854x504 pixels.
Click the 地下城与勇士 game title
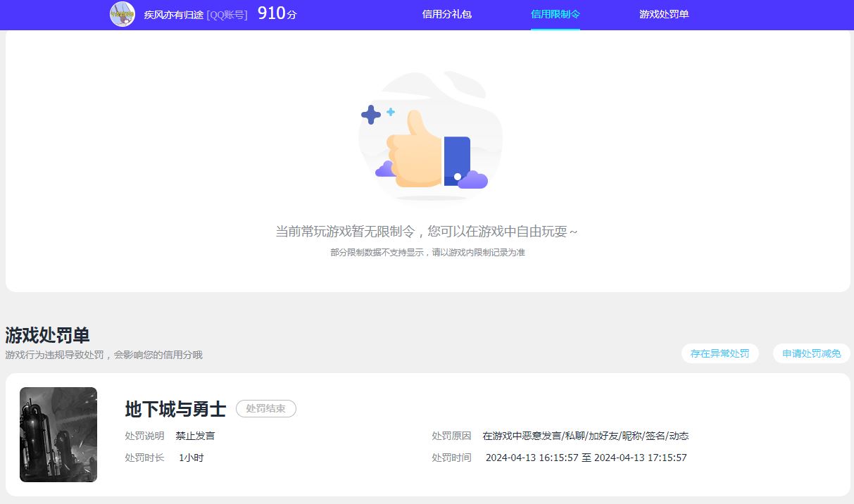pos(172,410)
